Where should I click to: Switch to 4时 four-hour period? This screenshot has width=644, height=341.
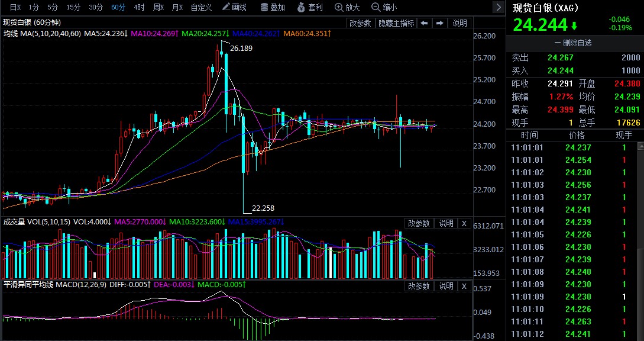pyautogui.click(x=139, y=7)
